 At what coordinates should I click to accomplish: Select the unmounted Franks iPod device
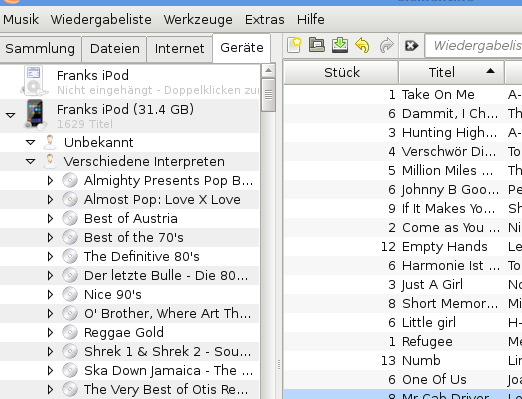coord(129,82)
